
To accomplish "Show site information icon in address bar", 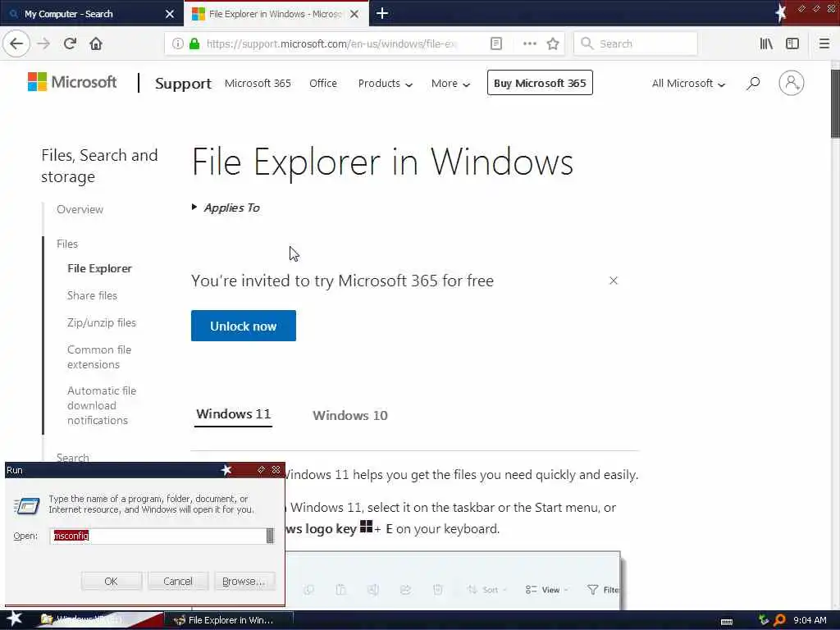I will pos(178,43).
